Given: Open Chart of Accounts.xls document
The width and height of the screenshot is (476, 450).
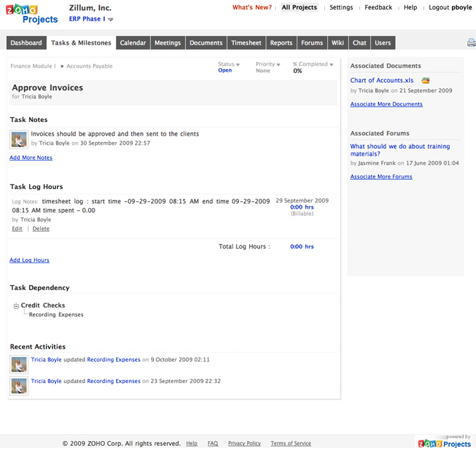Looking at the screenshot, I should pos(381,81).
